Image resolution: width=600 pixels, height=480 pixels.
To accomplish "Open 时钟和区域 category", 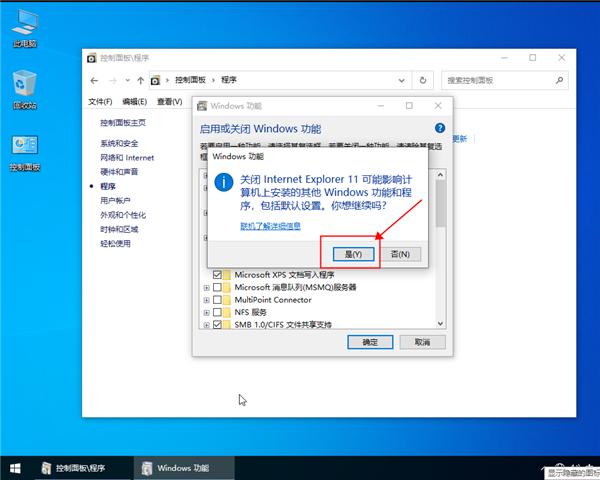I will point(119,229).
